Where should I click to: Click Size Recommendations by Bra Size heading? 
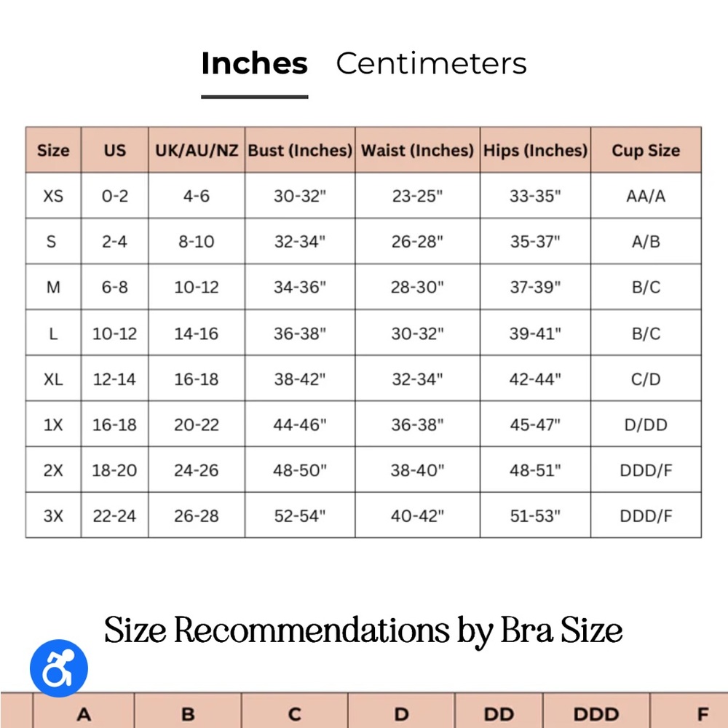tap(363, 630)
